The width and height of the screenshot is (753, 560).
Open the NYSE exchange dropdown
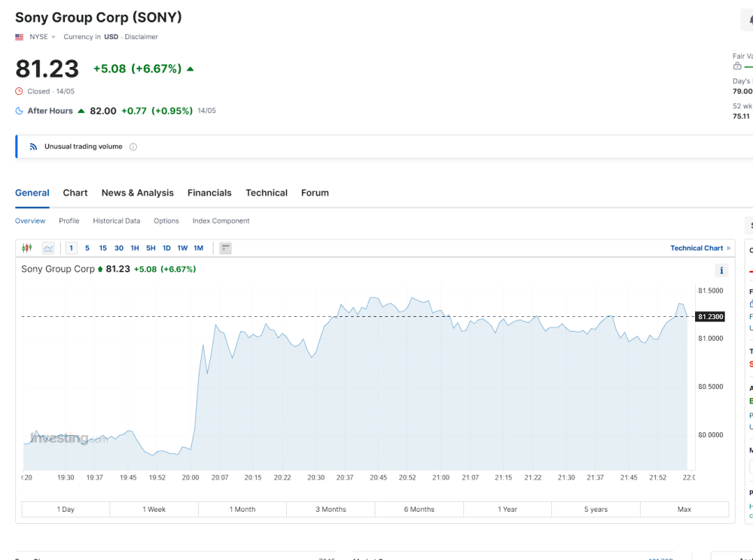pos(42,37)
